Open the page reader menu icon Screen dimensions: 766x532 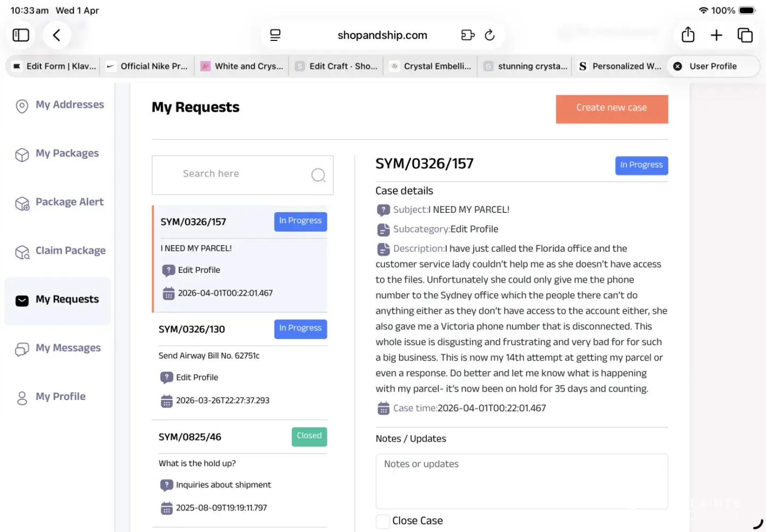coord(275,35)
